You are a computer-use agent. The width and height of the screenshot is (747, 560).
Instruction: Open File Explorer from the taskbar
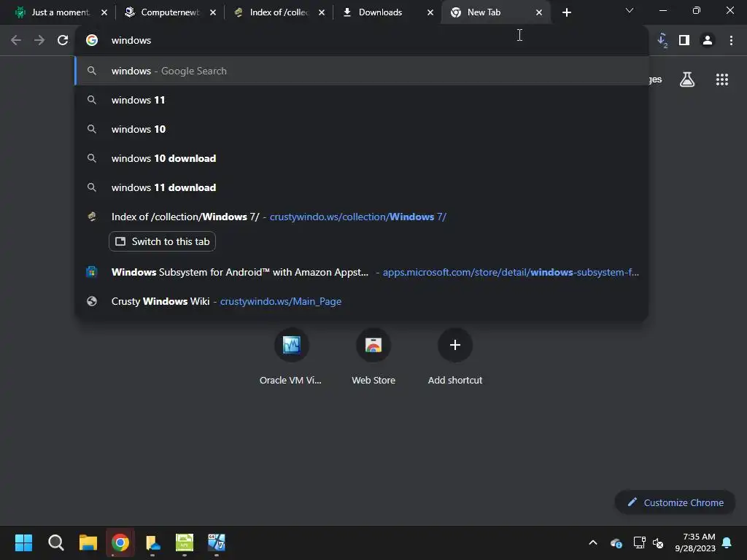pos(88,542)
